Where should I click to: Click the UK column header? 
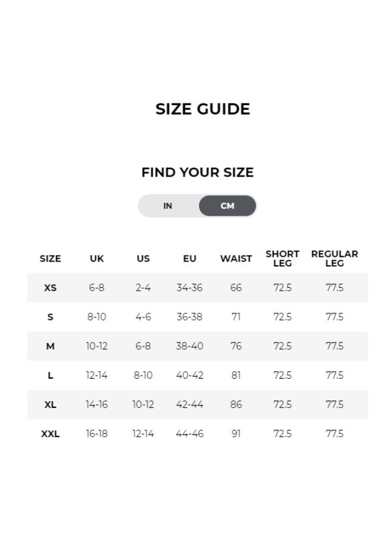[96, 259]
